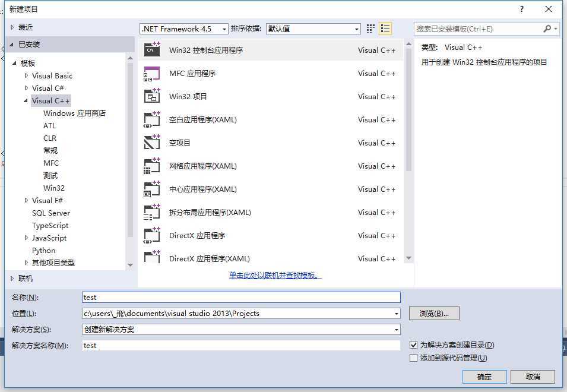Expand the Visual C# node
The height and width of the screenshot is (392, 567).
26,88
